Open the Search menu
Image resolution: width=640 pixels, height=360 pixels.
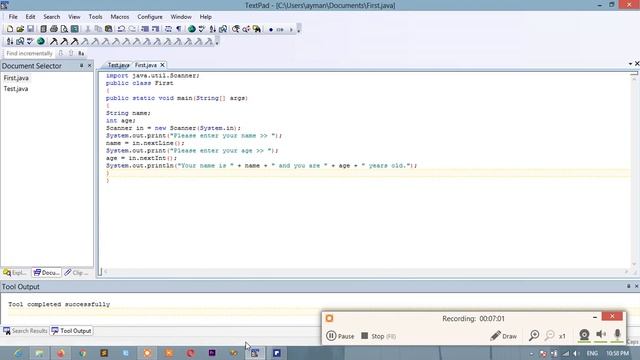click(x=52, y=17)
